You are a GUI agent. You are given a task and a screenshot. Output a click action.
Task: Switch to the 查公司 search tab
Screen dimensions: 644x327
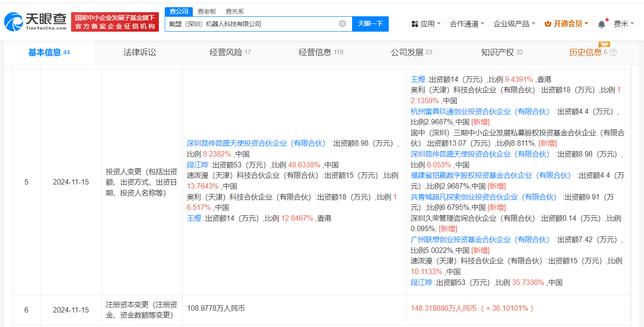pyautogui.click(x=179, y=11)
